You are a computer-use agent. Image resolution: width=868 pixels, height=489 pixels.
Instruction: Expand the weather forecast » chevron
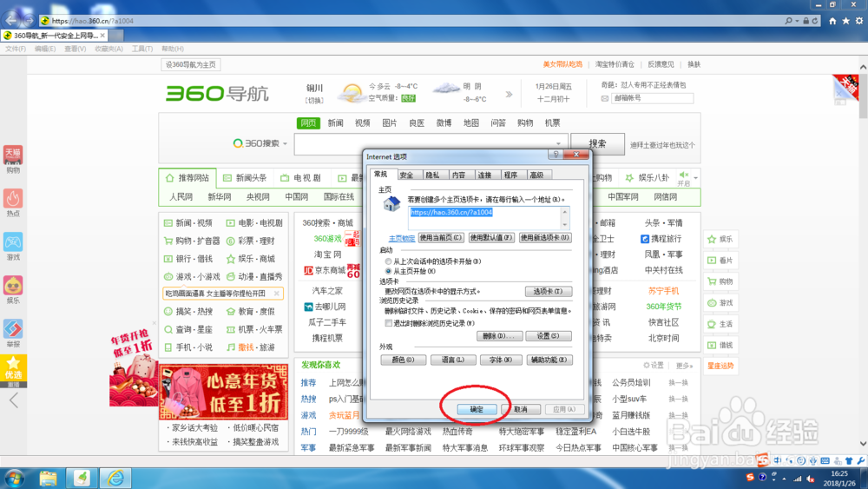coord(509,94)
